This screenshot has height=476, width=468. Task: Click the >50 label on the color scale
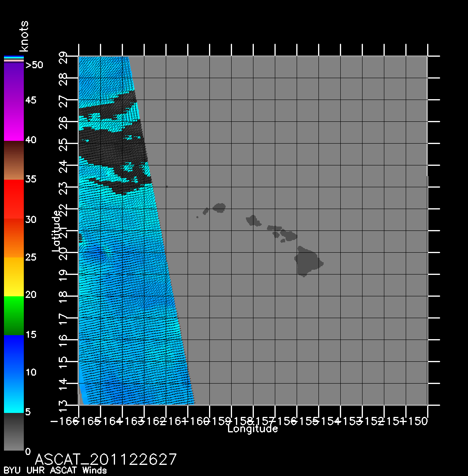click(x=34, y=65)
